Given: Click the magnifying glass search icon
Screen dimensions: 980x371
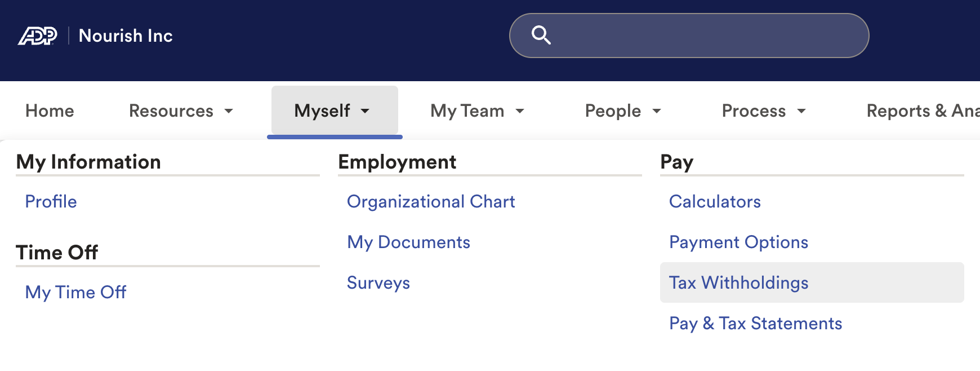Looking at the screenshot, I should (541, 35).
